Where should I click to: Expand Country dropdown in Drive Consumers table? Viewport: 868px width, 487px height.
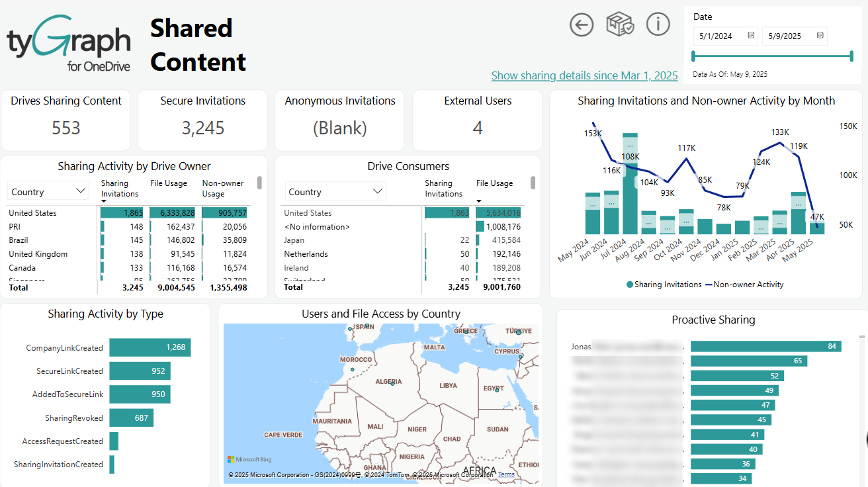[x=335, y=192]
